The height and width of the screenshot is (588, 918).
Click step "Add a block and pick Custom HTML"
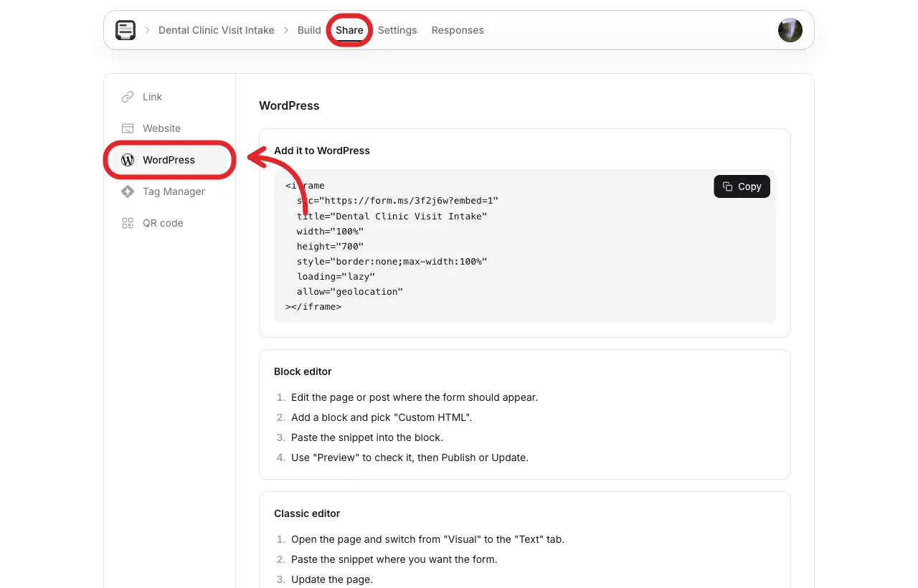point(382,417)
